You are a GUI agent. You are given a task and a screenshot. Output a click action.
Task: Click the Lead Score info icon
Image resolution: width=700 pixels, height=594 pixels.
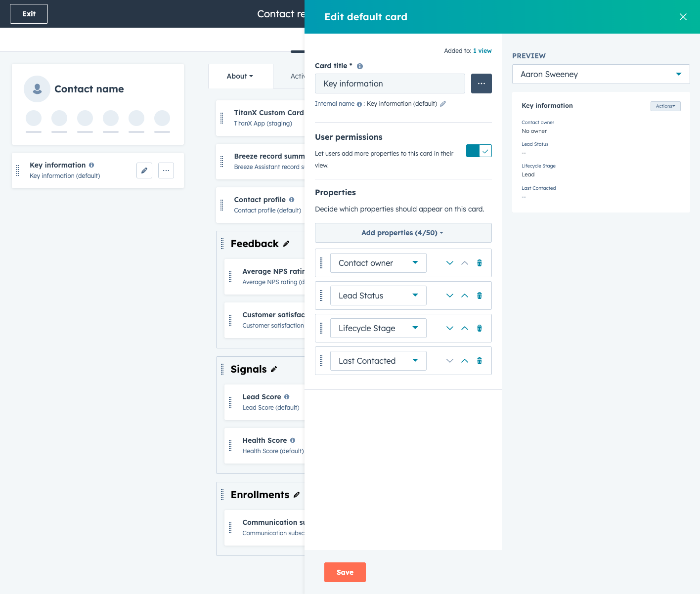tap(287, 397)
